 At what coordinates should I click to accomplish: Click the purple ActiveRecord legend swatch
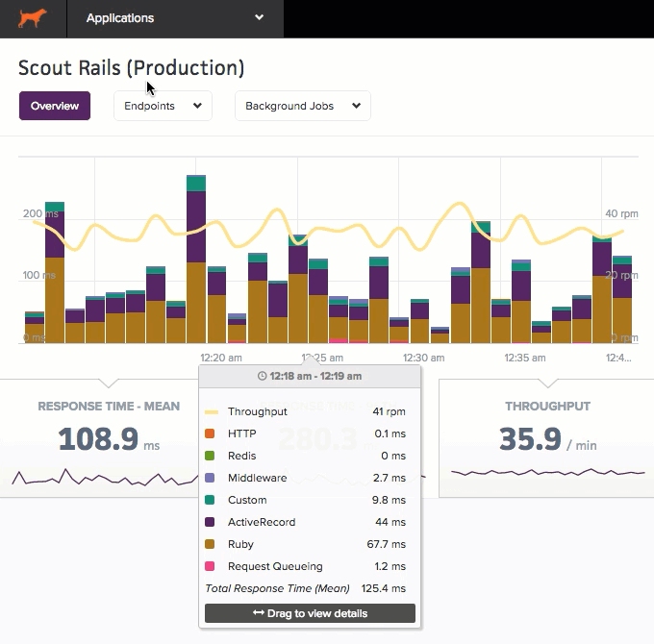tap(210, 522)
